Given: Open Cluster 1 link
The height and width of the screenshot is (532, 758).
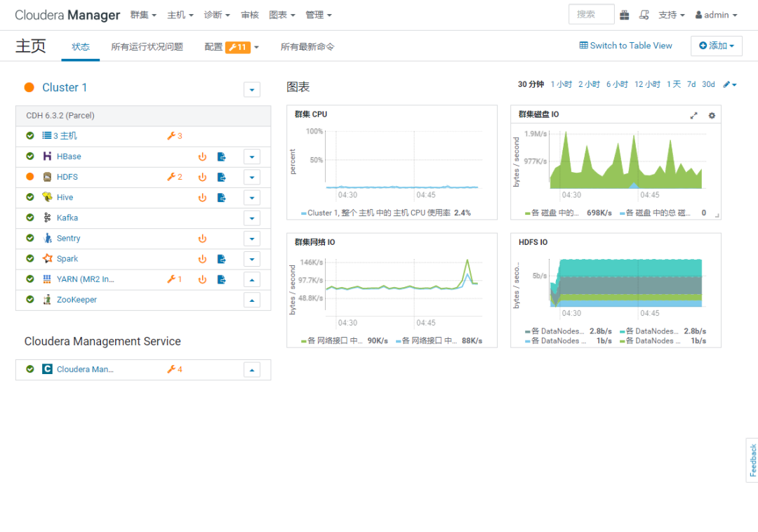Looking at the screenshot, I should point(65,88).
